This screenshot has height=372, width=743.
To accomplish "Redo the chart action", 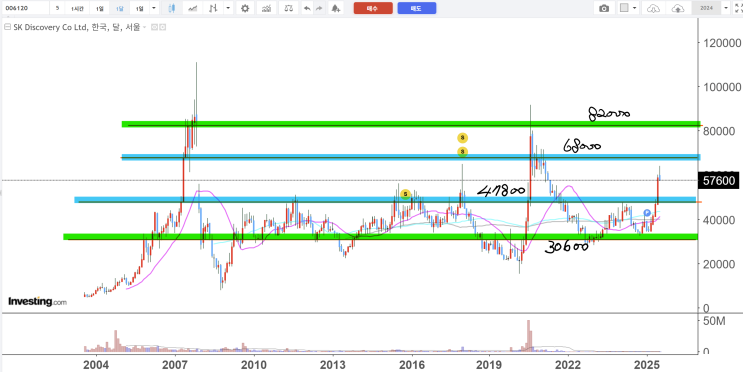I will pyautogui.click(x=319, y=8).
